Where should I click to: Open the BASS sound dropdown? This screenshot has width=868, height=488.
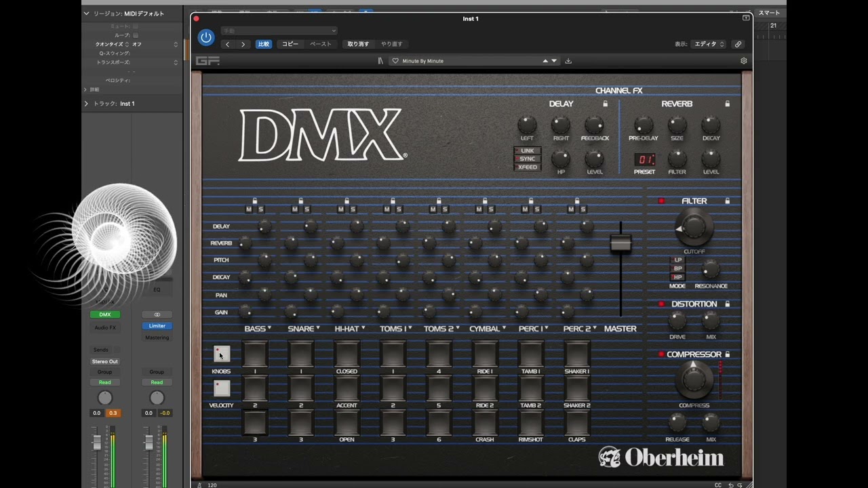tap(258, 329)
